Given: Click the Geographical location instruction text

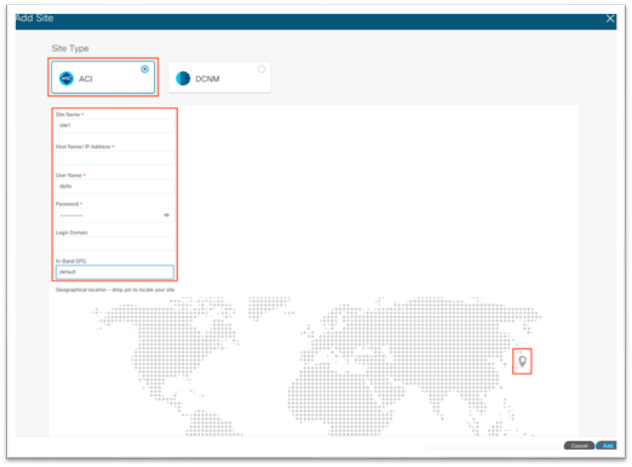Looking at the screenshot, I should click(115, 290).
